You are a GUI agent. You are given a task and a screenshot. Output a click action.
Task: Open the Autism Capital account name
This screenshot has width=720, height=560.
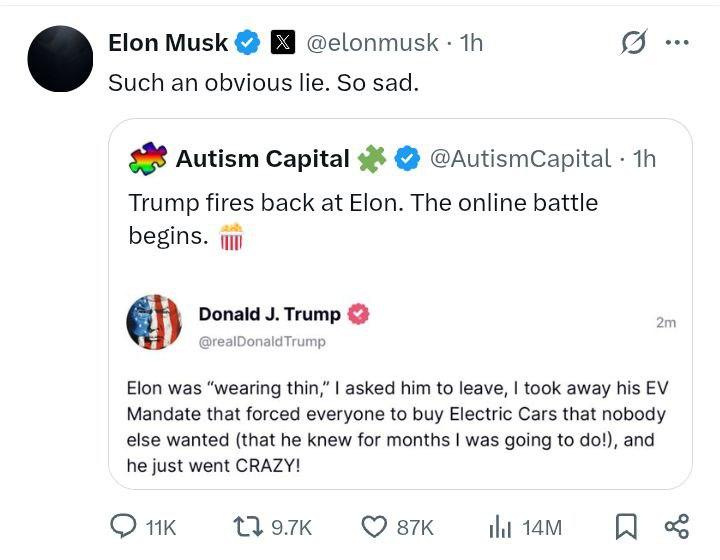point(262,158)
